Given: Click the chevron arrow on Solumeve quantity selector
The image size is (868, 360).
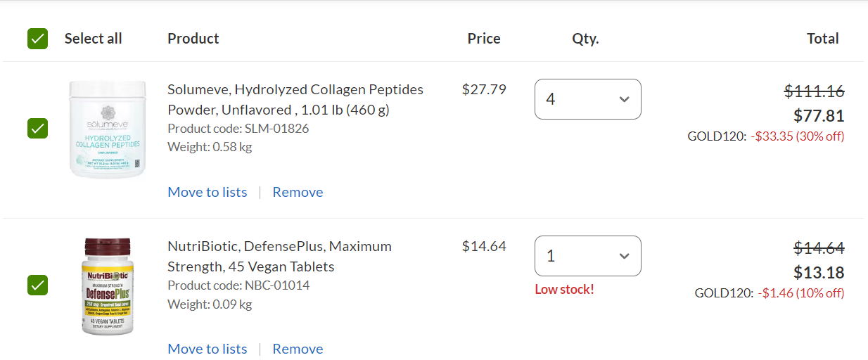Looking at the screenshot, I should 624,99.
